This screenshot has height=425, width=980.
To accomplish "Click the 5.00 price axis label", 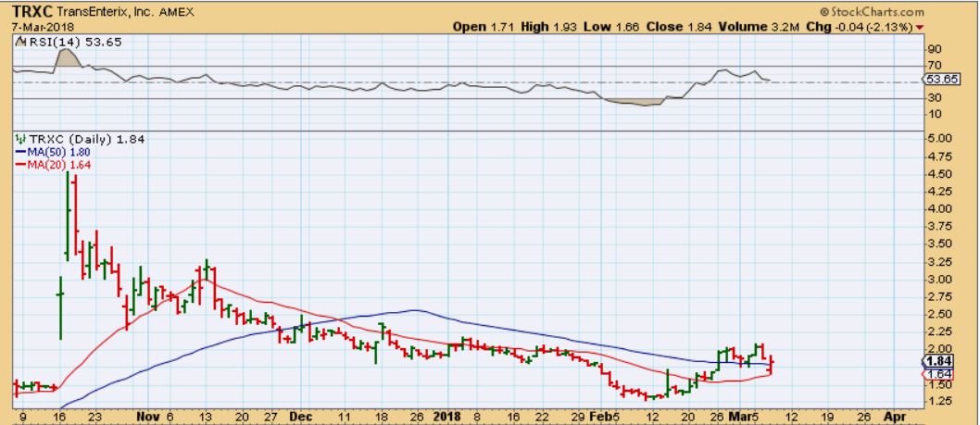I will 938,138.
